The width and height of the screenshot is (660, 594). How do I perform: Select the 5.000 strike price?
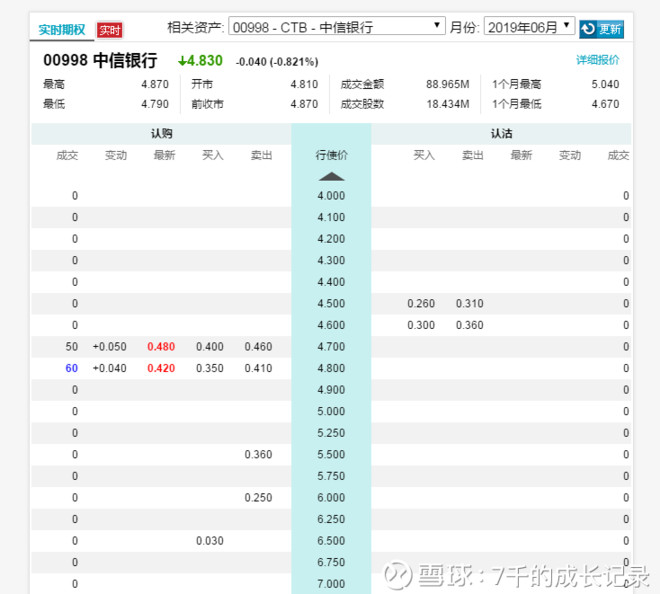[331, 411]
